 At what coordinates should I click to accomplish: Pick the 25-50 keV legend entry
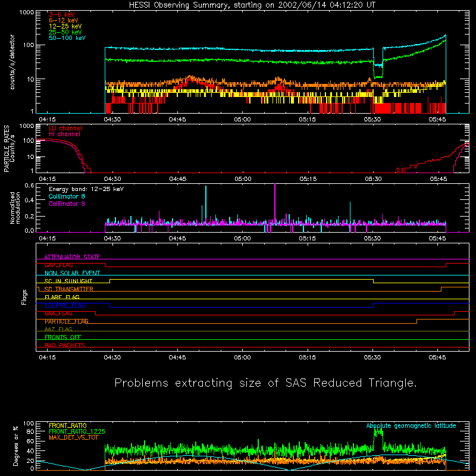(65, 32)
